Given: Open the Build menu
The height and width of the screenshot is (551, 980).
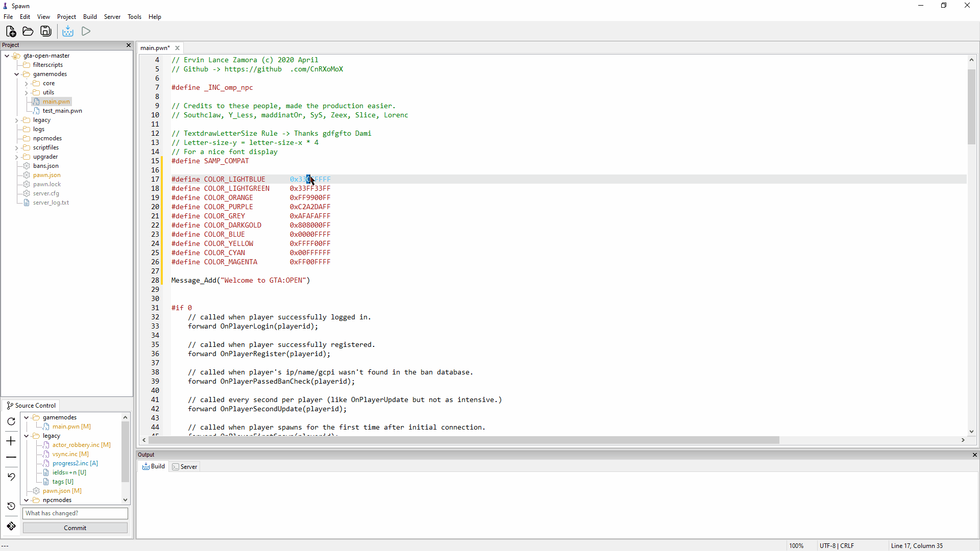Looking at the screenshot, I should [x=90, y=17].
